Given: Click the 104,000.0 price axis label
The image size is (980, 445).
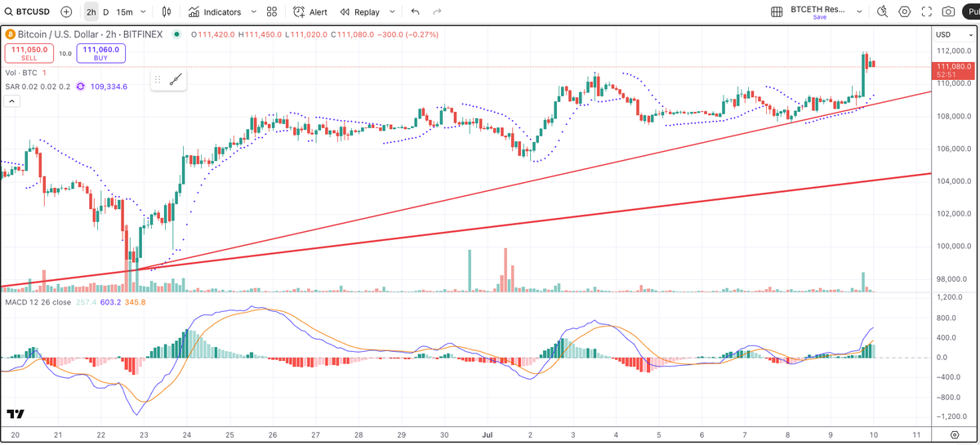Looking at the screenshot, I should (x=953, y=181).
